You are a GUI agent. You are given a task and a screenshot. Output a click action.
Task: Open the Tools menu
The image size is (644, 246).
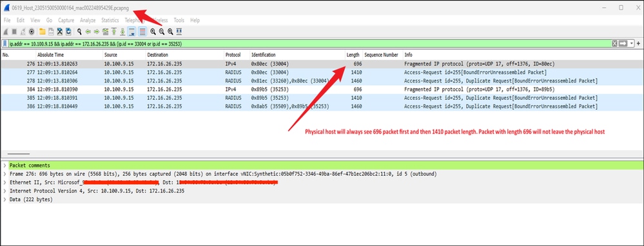(179, 20)
